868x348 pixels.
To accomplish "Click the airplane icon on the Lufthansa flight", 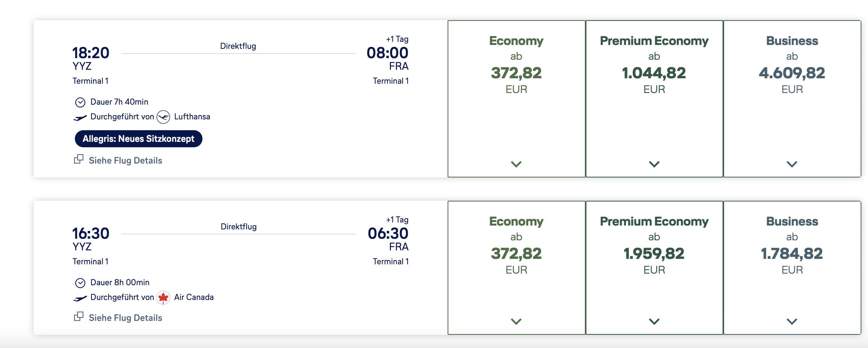I will (80, 117).
